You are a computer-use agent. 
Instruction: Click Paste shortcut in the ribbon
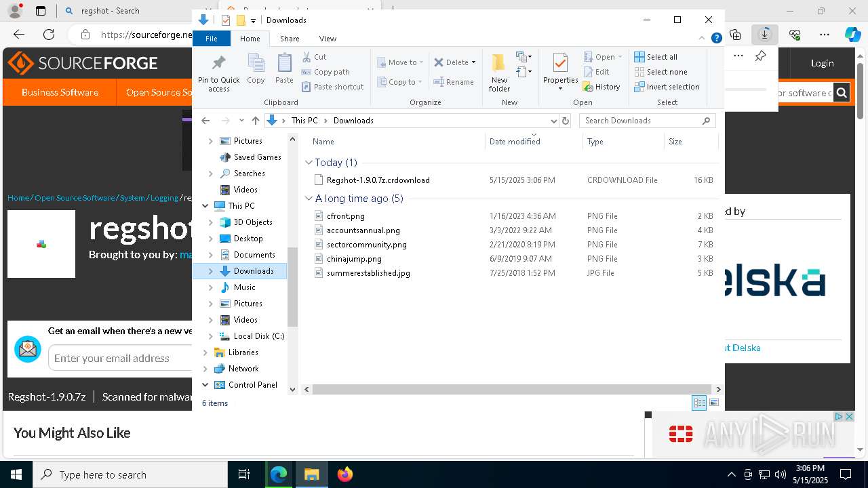pyautogui.click(x=333, y=87)
